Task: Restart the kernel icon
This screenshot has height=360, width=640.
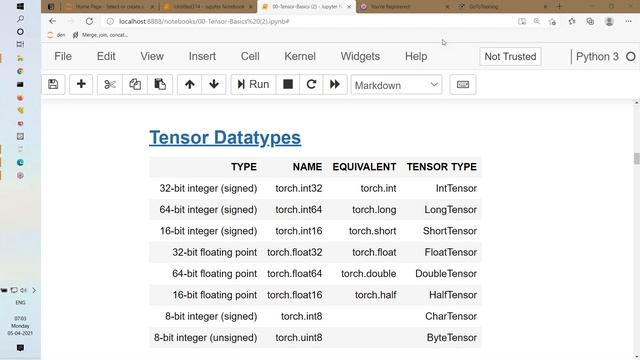Action: pos(311,84)
